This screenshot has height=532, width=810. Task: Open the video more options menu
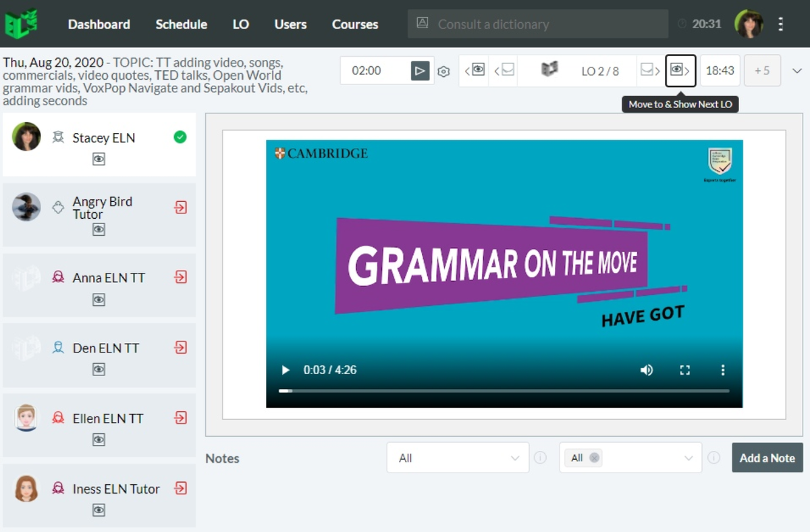pyautogui.click(x=723, y=370)
